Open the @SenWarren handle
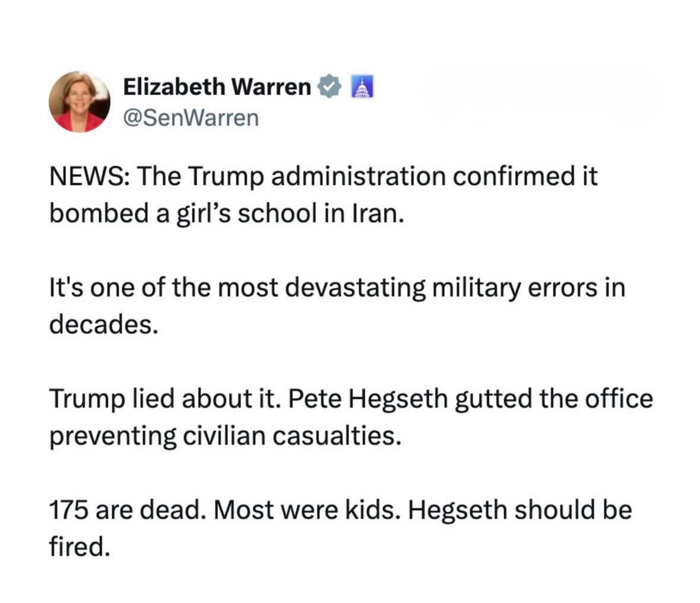 point(191,118)
